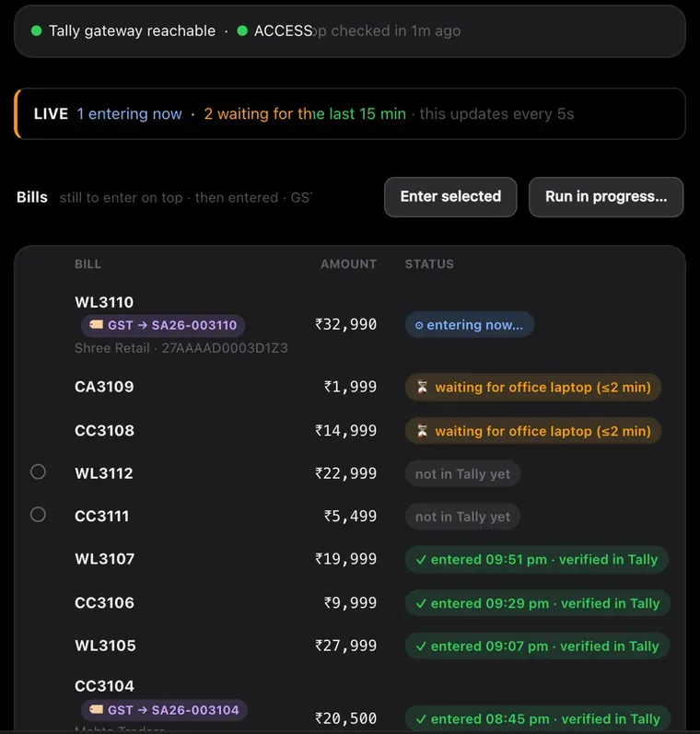Click the STATUS column header
The image size is (700, 734).
pos(429,264)
